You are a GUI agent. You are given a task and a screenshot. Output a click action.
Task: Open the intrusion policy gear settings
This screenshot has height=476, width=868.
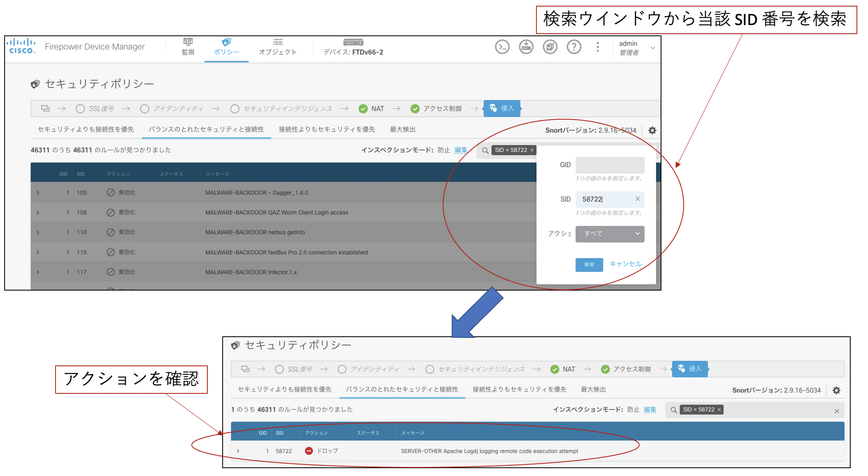(x=652, y=130)
